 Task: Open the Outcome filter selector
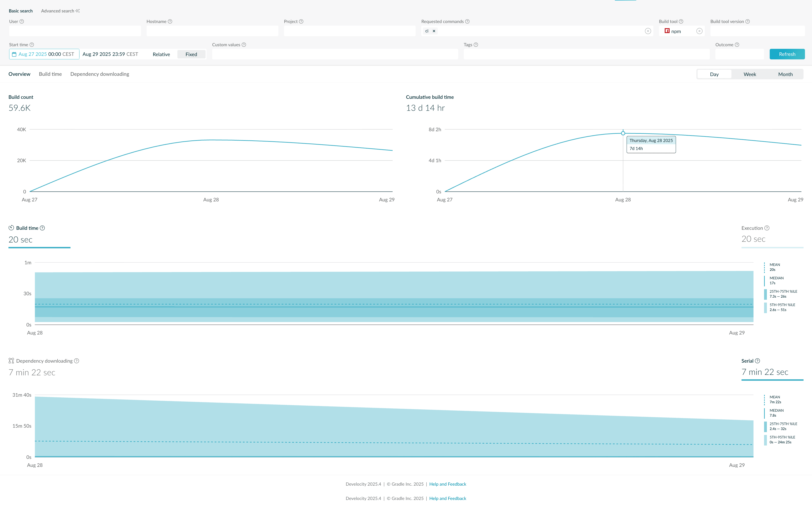740,54
